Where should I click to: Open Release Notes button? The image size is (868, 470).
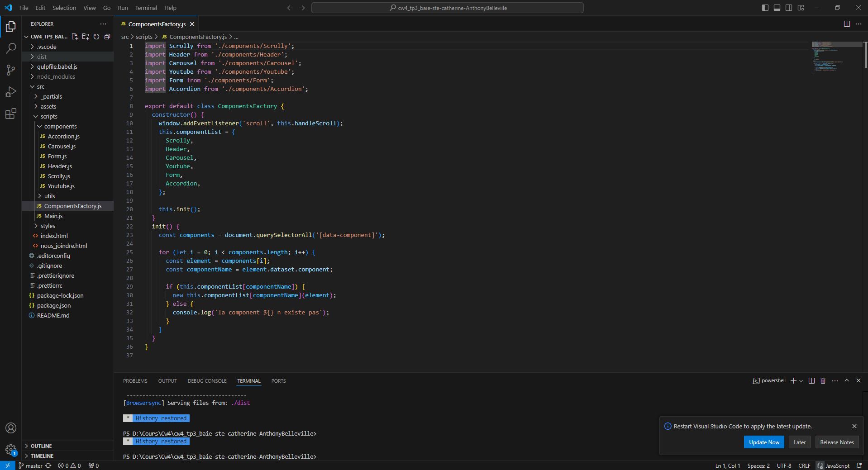[837, 442]
